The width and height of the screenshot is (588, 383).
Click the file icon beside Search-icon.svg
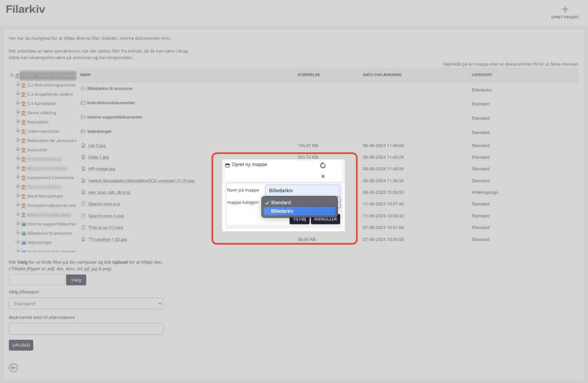click(x=84, y=204)
